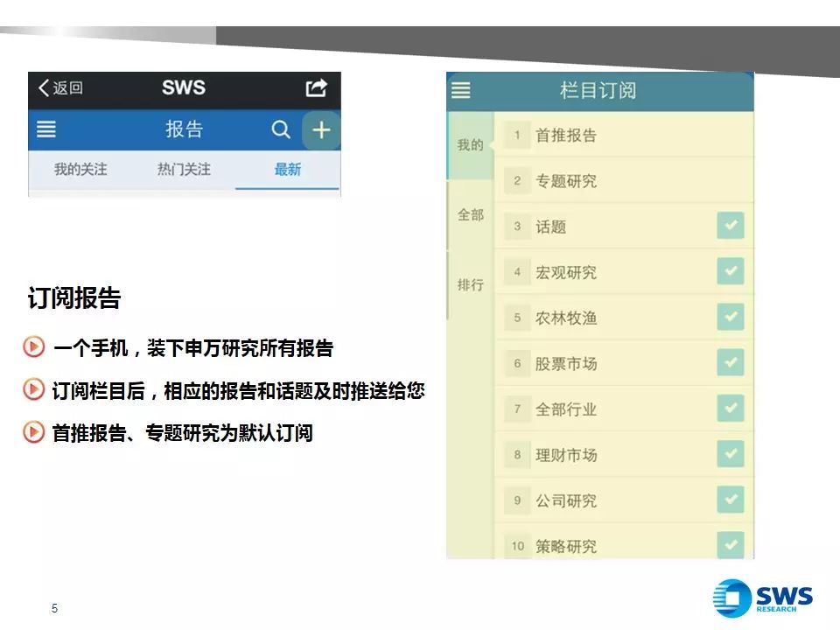Click the SWS title text
Viewport: 840px width, 630px height.
click(x=184, y=87)
